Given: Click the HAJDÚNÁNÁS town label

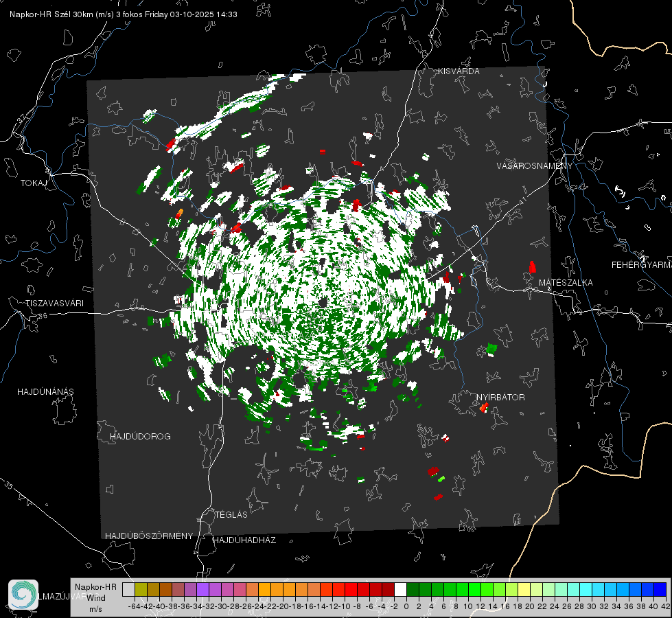Looking at the screenshot, I should point(45,391).
